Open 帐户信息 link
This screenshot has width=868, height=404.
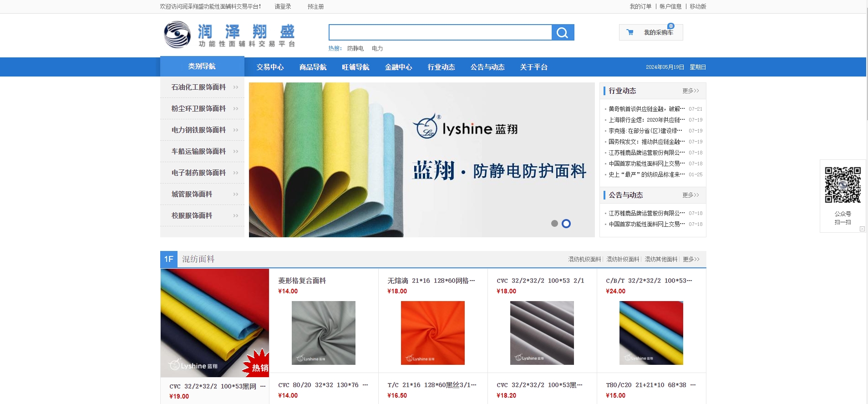(670, 6)
